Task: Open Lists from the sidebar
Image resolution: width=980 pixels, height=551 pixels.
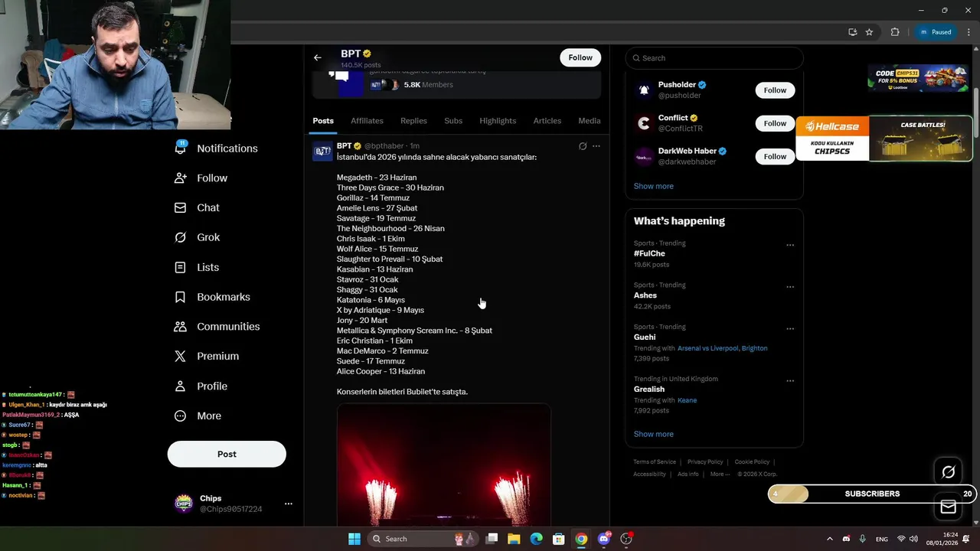Action: [x=197, y=267]
